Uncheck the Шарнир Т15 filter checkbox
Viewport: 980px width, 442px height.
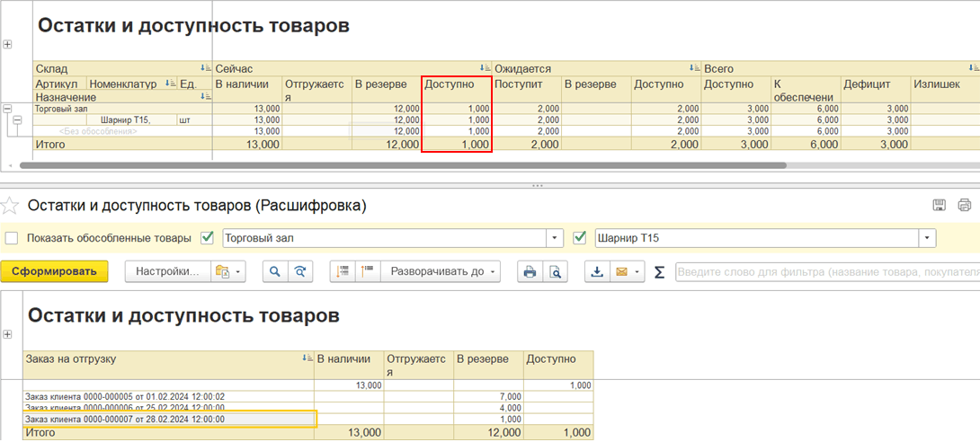pos(580,238)
